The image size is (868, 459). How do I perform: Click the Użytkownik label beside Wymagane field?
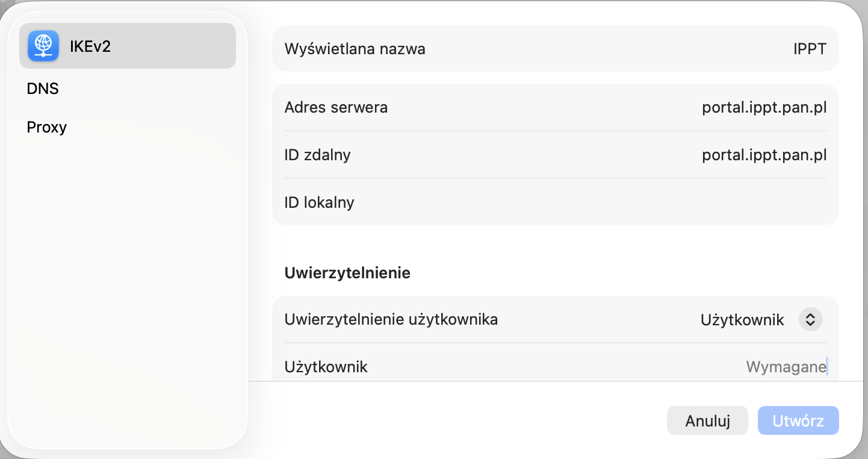326,367
